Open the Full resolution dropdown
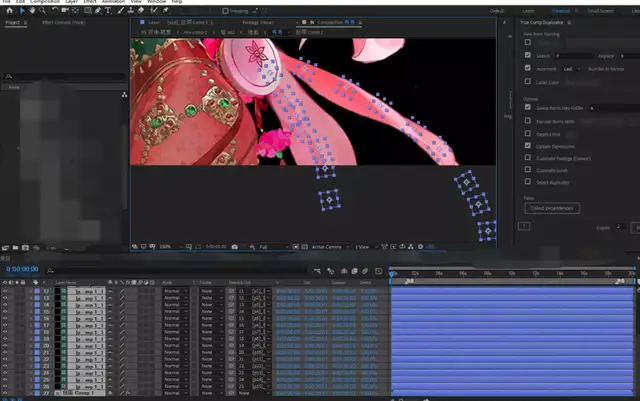 274,247
